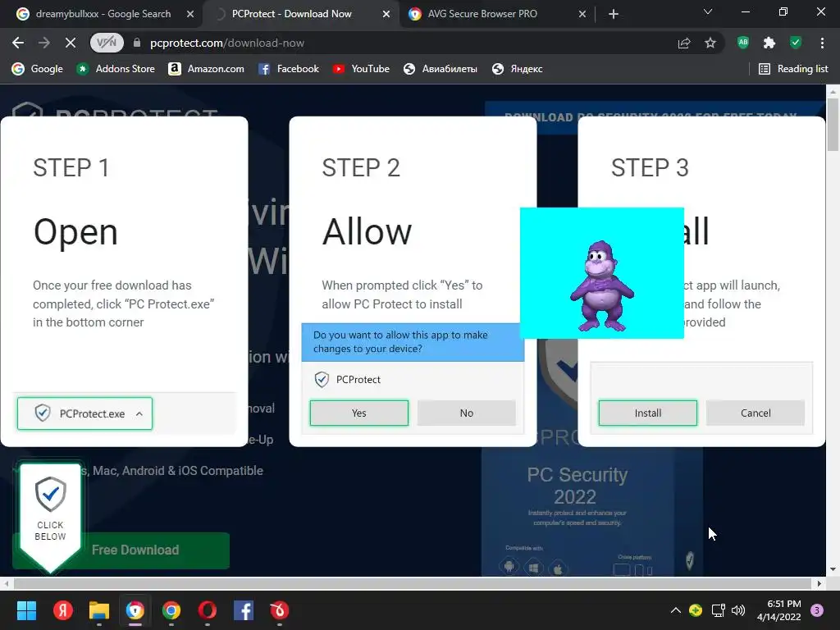Toggle the VPN button in address bar
Viewport: 840px width, 630px height.
107,43
